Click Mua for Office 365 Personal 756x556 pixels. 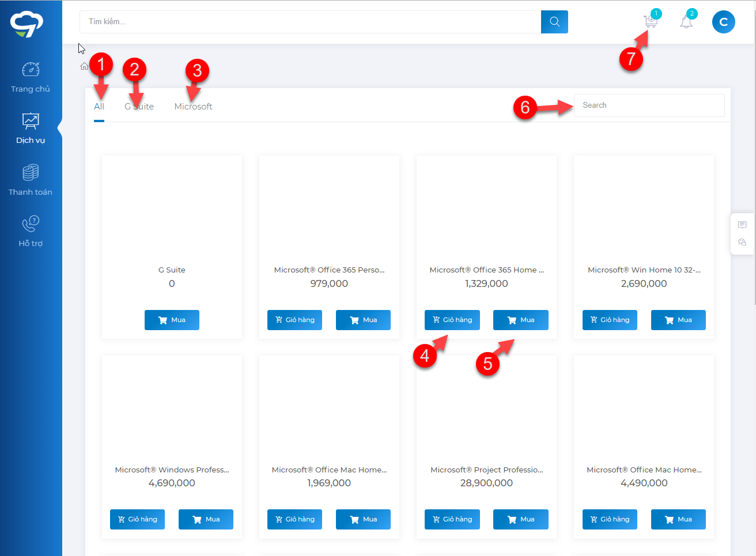click(x=363, y=320)
